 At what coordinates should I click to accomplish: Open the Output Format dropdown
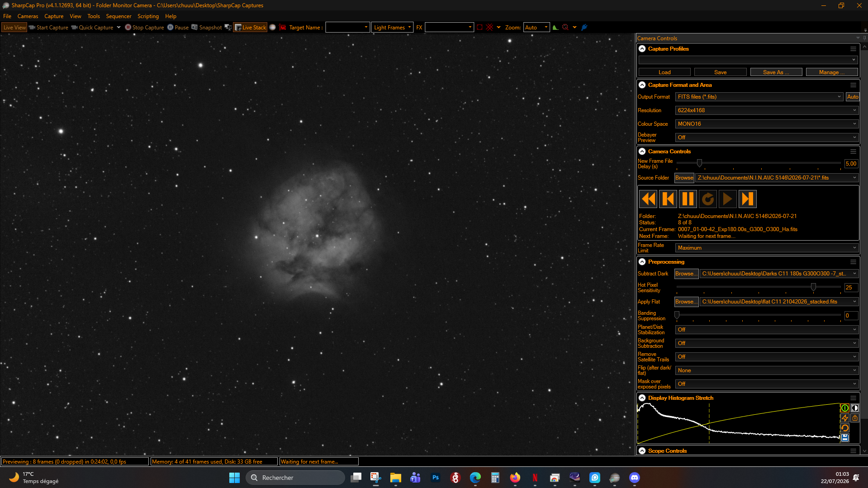(x=759, y=97)
